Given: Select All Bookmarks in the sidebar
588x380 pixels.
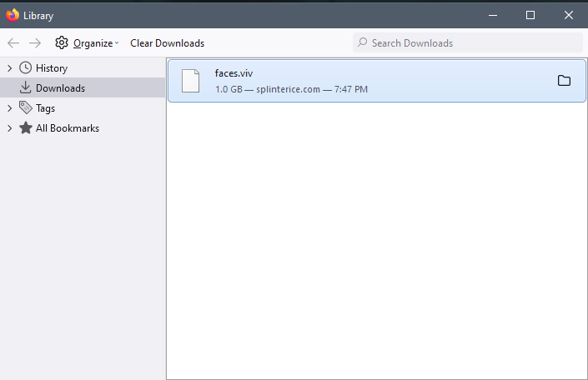Looking at the screenshot, I should (68, 128).
